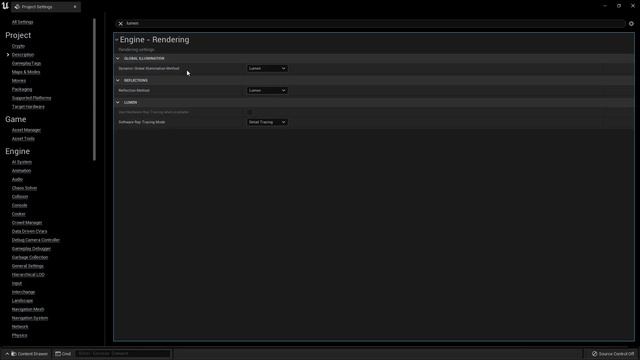Click the Unreal Engine logo icon
This screenshot has width=640, height=360.
pyautogui.click(x=5, y=6)
